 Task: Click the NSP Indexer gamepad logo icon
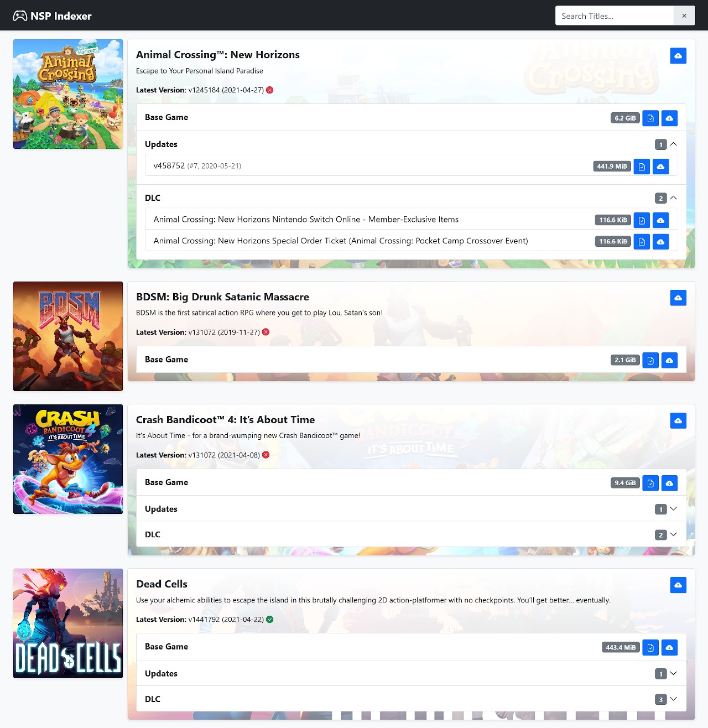pos(20,16)
